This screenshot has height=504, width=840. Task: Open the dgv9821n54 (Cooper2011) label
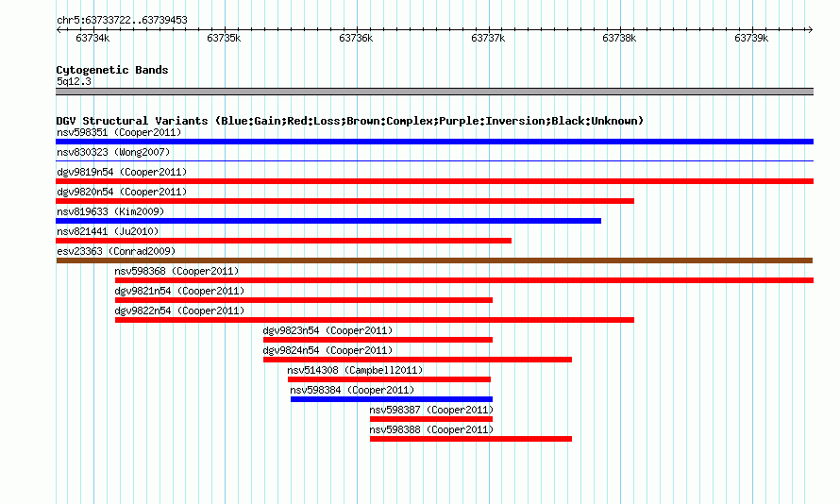(x=179, y=291)
